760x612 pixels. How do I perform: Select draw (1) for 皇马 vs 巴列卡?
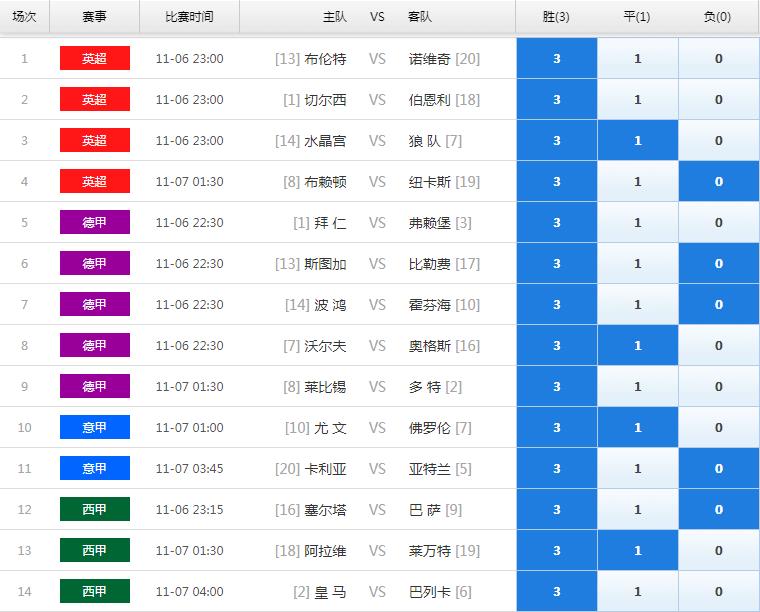[x=637, y=591]
